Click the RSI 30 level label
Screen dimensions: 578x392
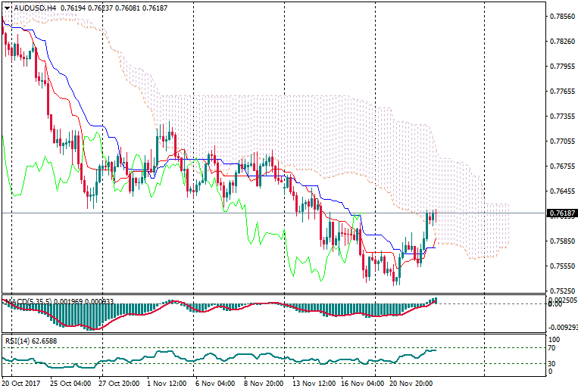point(553,364)
